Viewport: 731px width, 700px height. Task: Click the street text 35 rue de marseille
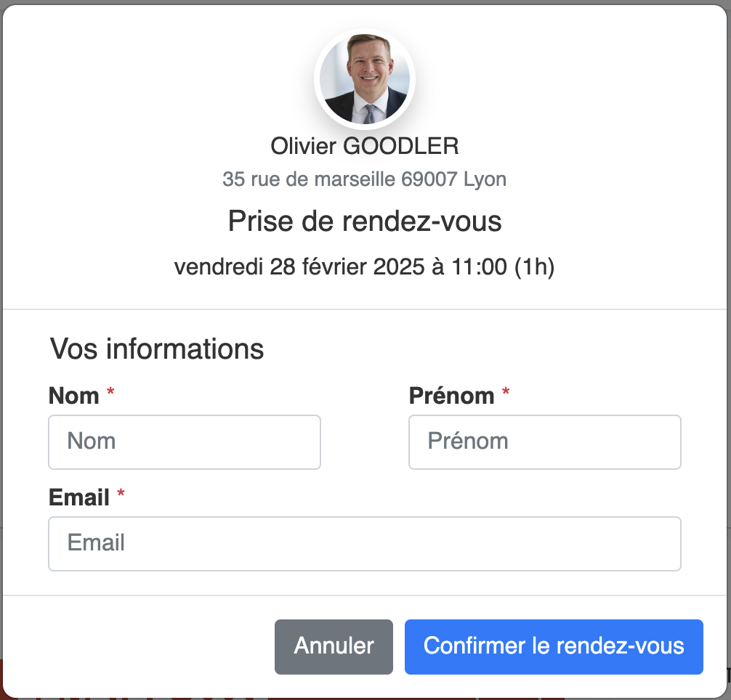(309, 179)
